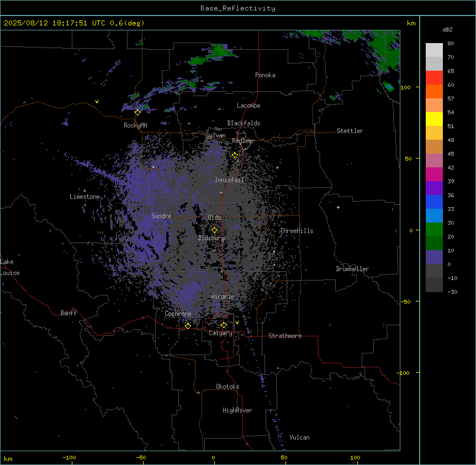Click the km unit label at top right
Image resolution: width=476 pixels, height=465 pixels.
coord(411,23)
